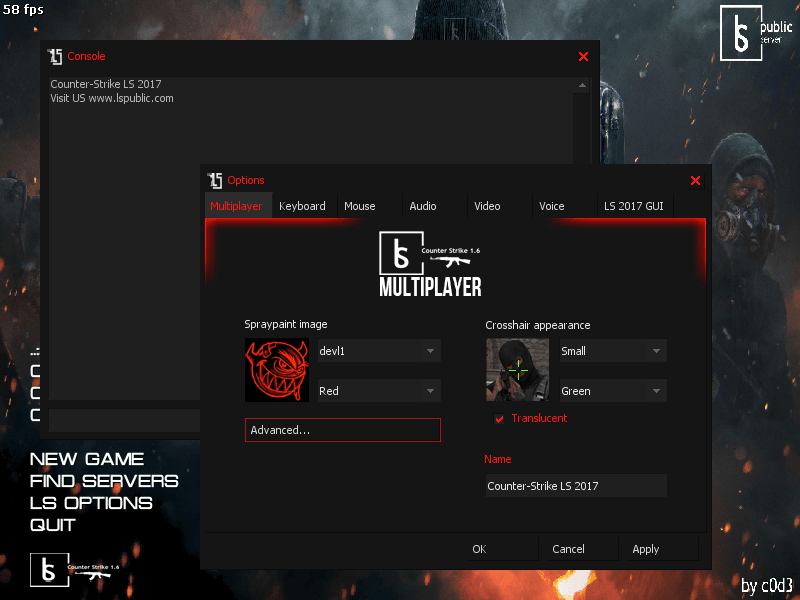Expand the Red spray color dropdown
The width and height of the screenshot is (800, 600).
(378, 391)
